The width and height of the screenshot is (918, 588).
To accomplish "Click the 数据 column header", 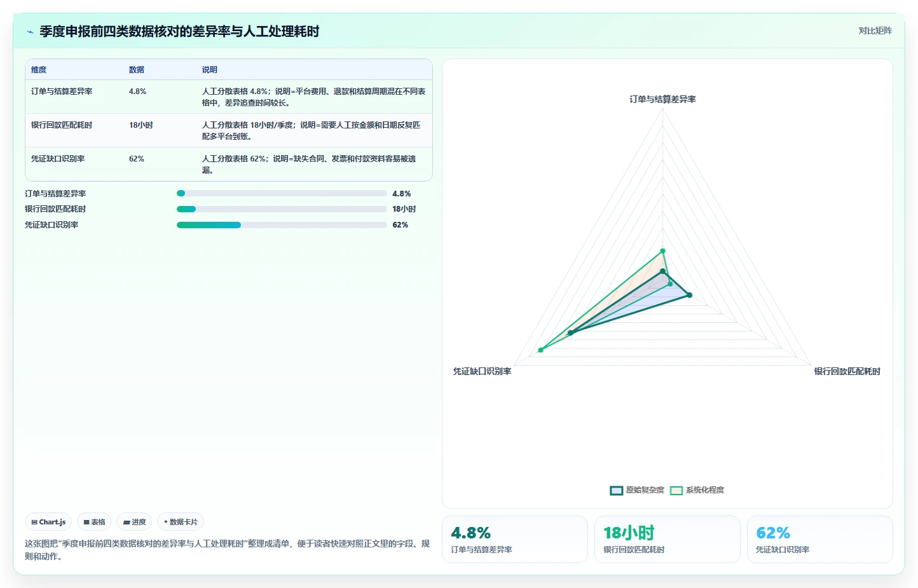I will coord(137,70).
